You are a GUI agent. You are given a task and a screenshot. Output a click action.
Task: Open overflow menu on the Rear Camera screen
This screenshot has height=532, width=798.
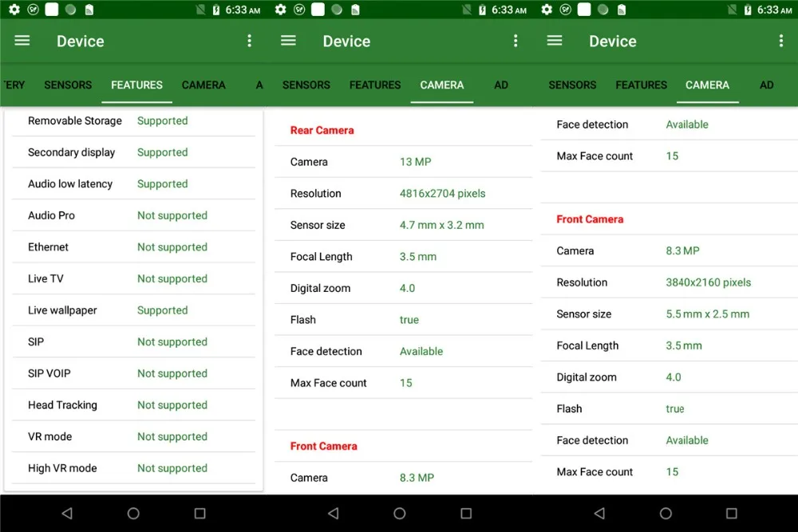[x=516, y=41]
